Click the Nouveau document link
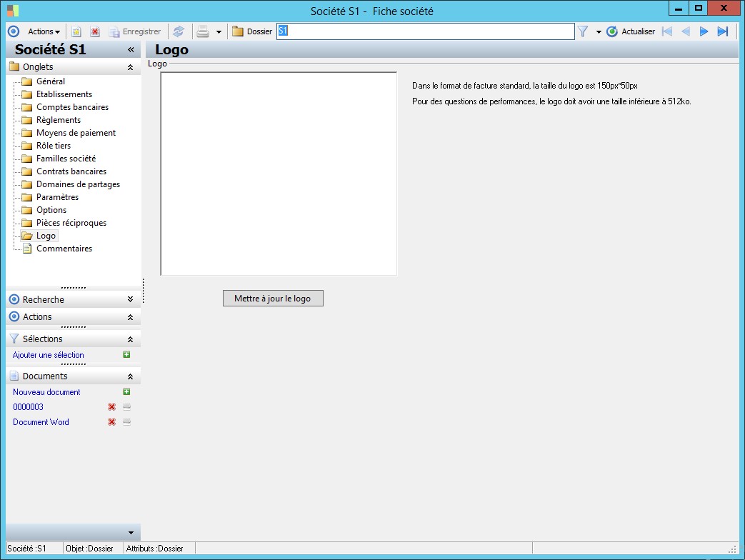The image size is (745, 560). [x=46, y=392]
